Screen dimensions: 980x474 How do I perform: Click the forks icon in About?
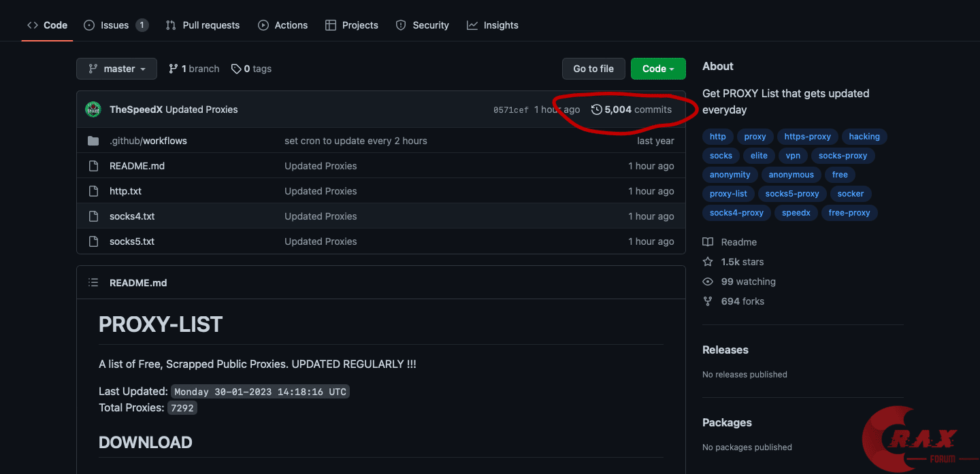(708, 301)
